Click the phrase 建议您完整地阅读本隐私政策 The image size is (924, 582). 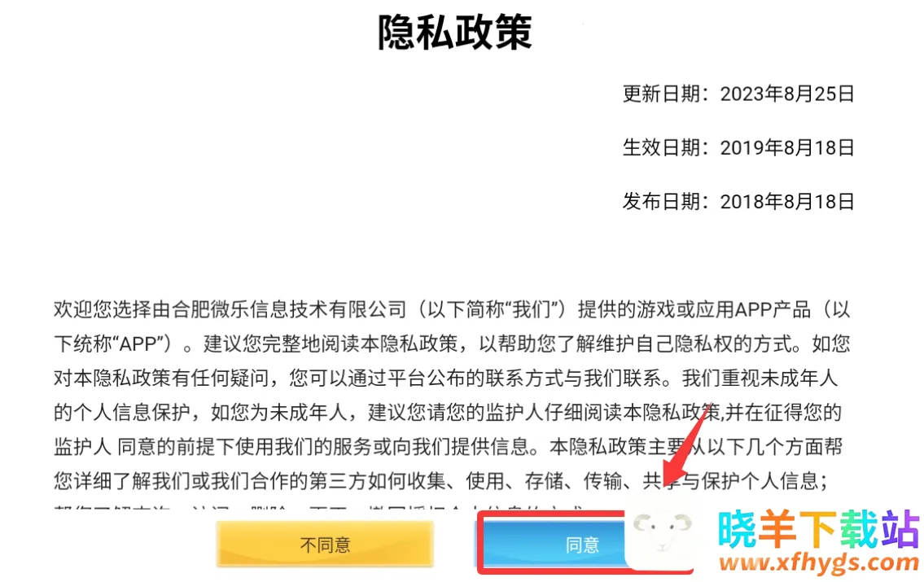(x=331, y=344)
